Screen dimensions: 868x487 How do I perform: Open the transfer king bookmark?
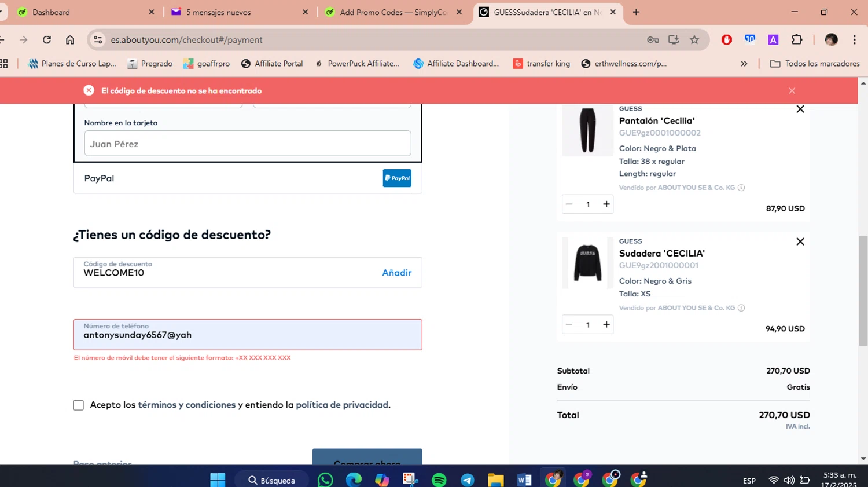[542, 64]
